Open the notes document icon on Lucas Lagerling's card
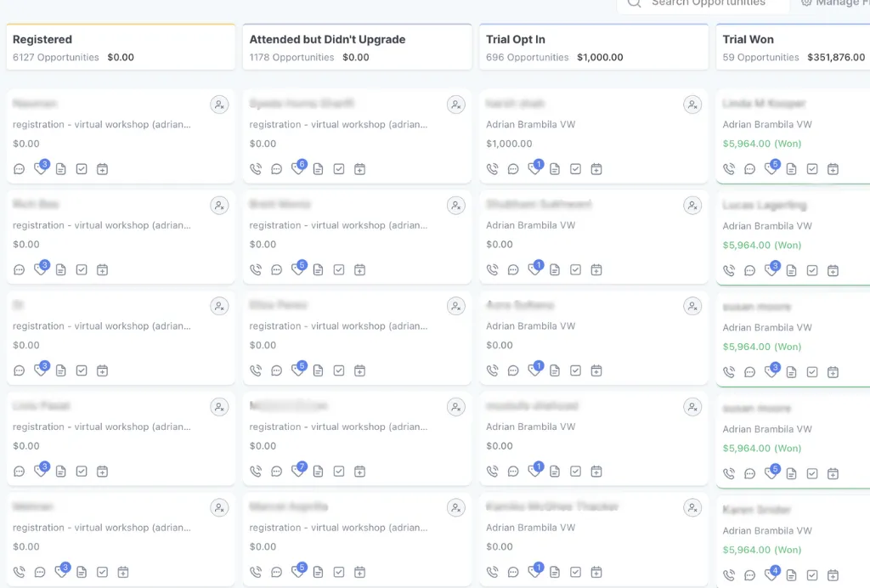Screen dimensions: 870x588 point(791,269)
